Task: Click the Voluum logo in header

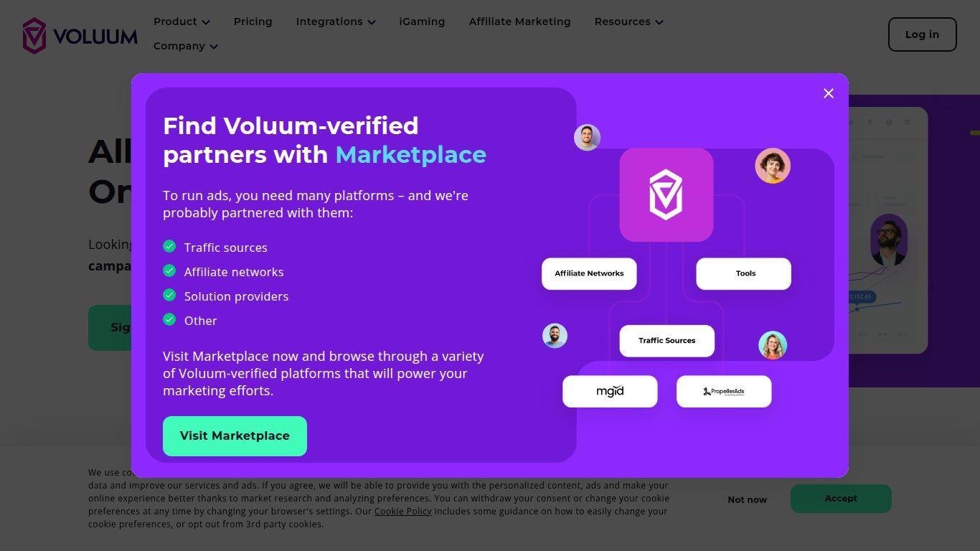Action: [x=80, y=35]
